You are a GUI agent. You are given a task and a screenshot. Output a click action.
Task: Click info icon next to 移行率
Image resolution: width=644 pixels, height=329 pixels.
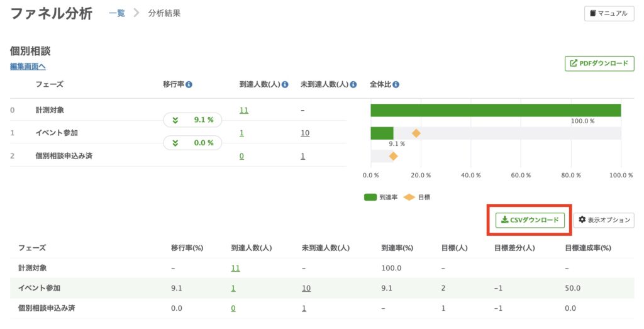[189, 84]
